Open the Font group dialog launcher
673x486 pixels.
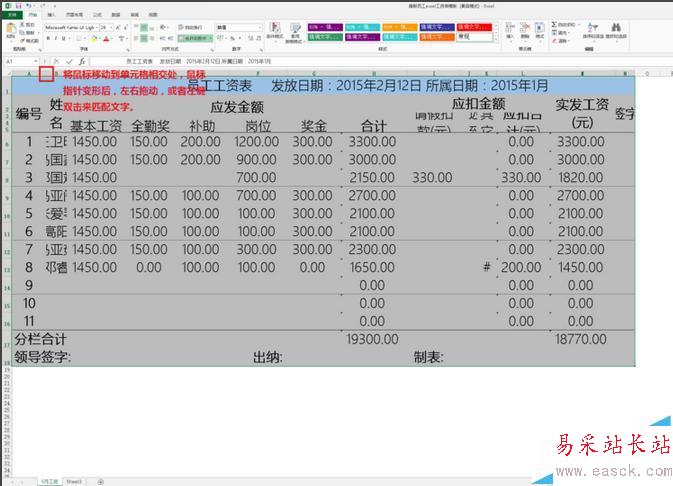click(128, 49)
